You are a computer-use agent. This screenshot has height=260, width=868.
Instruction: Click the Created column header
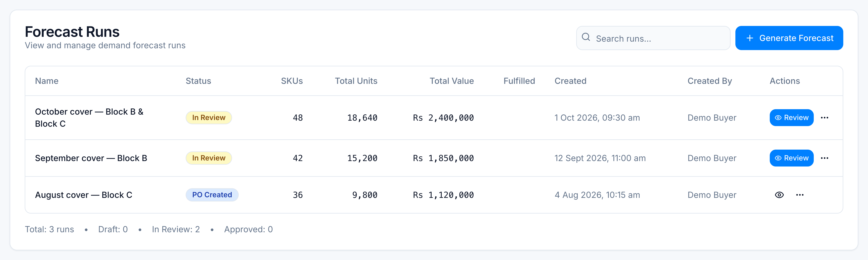click(570, 81)
